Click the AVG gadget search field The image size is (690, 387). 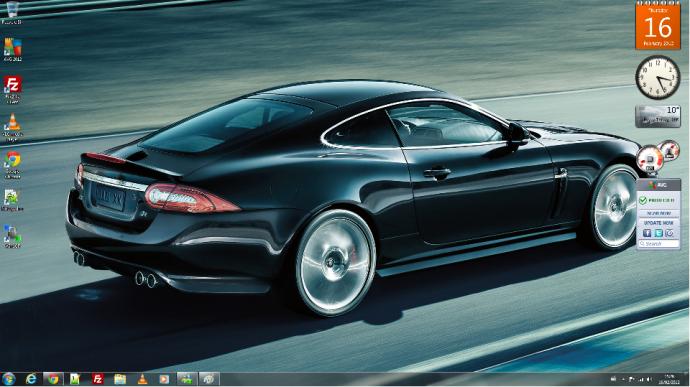pyautogui.click(x=658, y=243)
